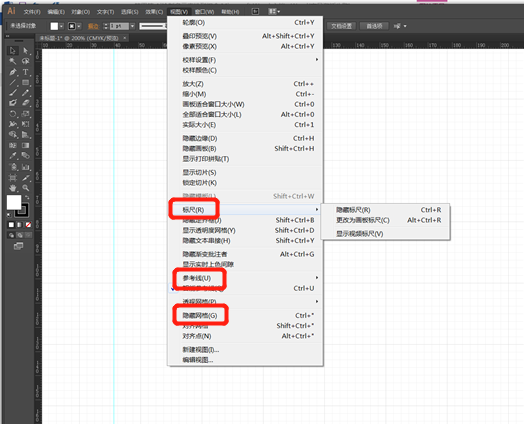Select the Rectangle tool
This screenshot has height=424, width=524.
click(x=25, y=82)
